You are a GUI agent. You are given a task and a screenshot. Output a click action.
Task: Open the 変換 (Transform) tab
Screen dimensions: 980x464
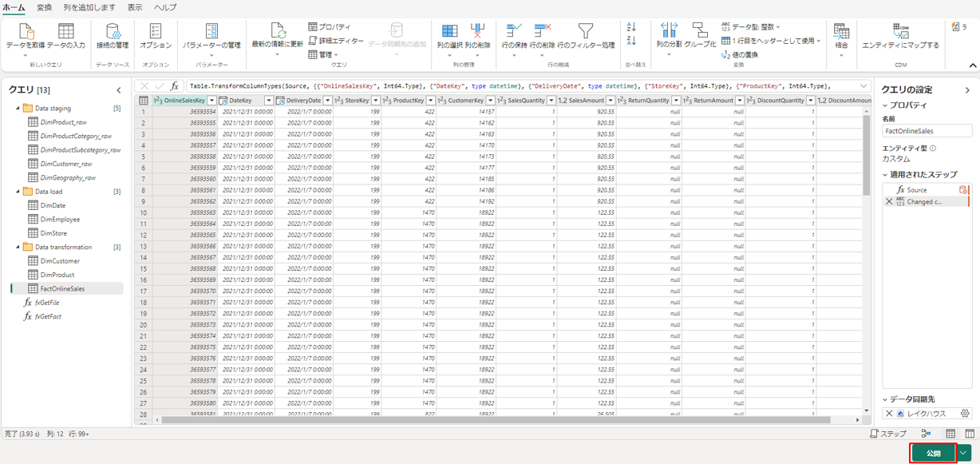coord(44,7)
